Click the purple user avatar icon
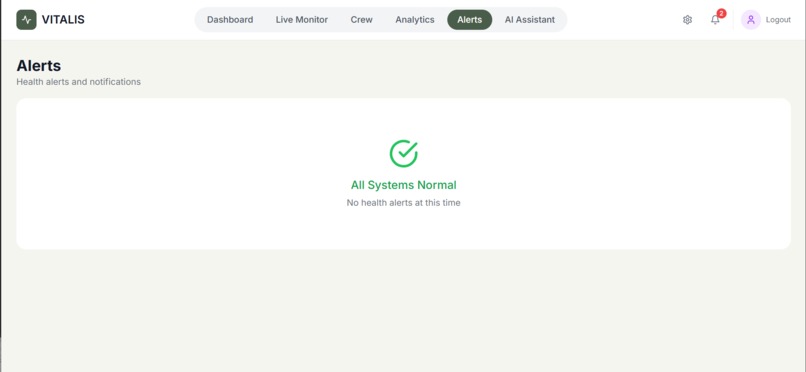This screenshot has width=806, height=372. [750, 20]
